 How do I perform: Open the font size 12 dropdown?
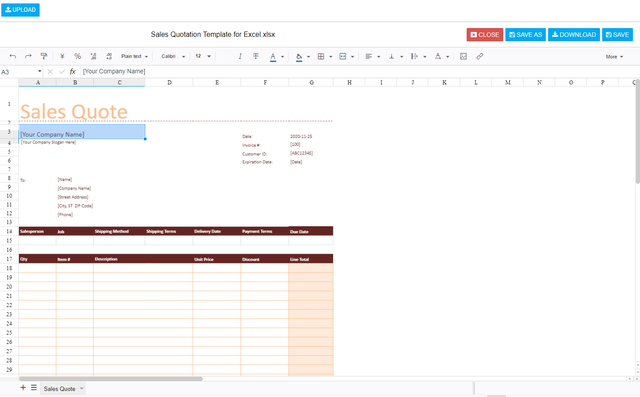[x=203, y=56]
